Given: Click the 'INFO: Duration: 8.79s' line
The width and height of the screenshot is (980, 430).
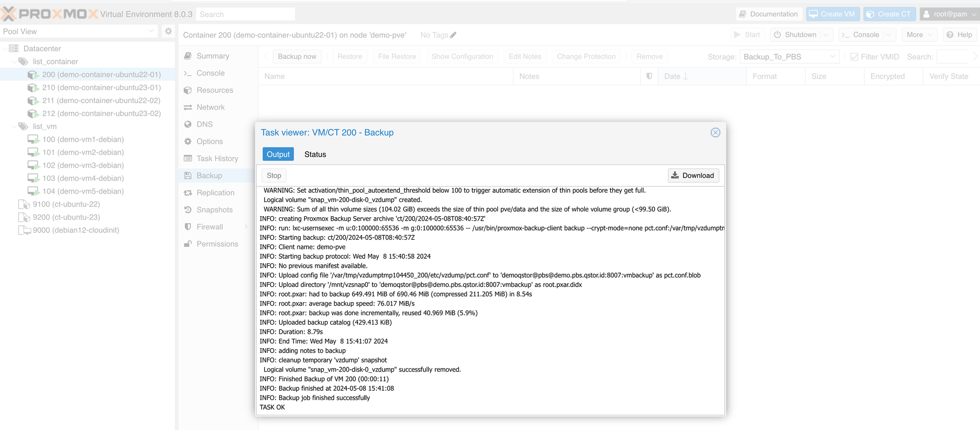Looking at the screenshot, I should click(291, 332).
